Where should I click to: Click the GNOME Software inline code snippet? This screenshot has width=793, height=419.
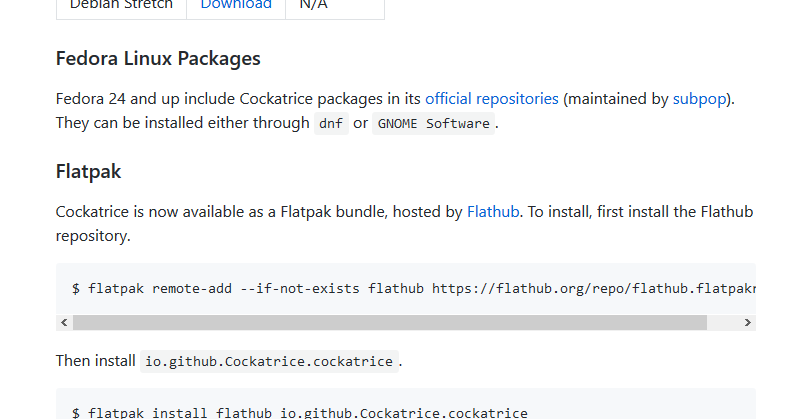click(433, 123)
